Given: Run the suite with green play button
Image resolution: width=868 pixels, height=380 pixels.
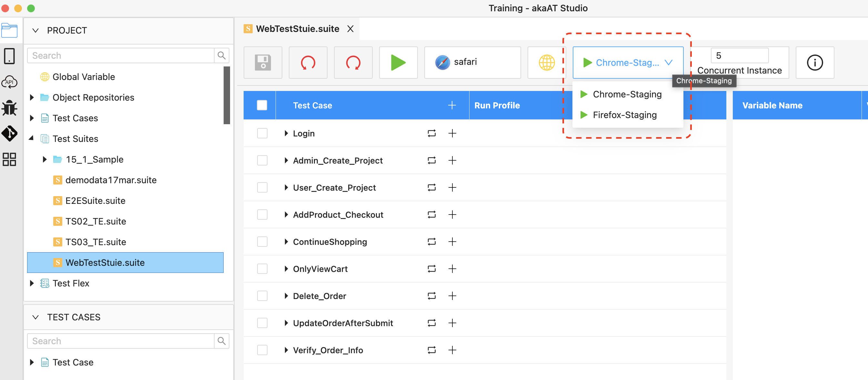Looking at the screenshot, I should tap(398, 63).
